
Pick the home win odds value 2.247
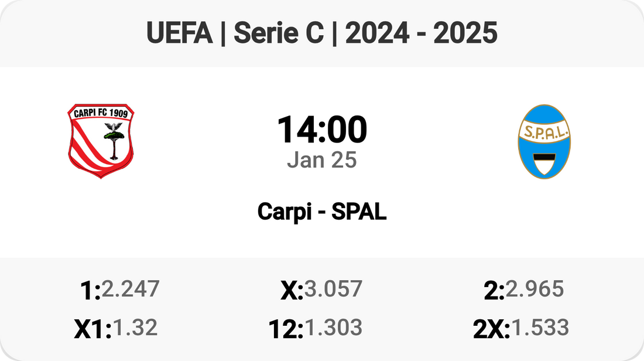(x=130, y=289)
